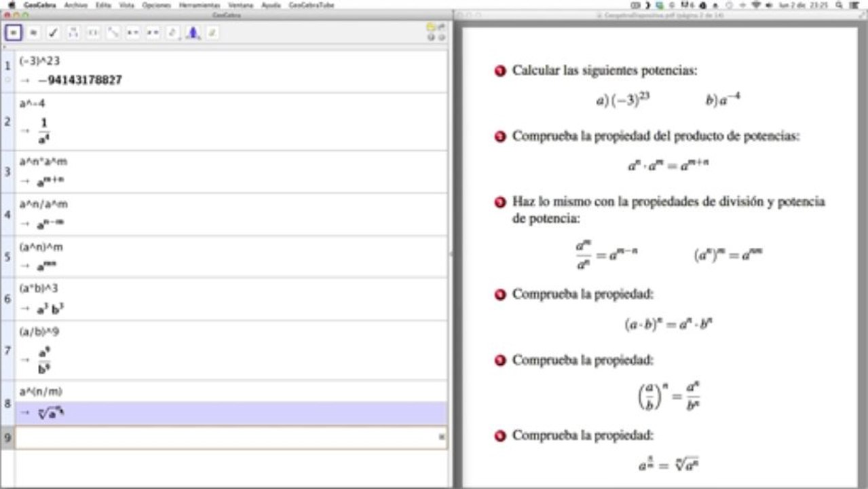Click the fraction result 1 over a⁴
The width and height of the screenshot is (868, 489).
point(43,132)
